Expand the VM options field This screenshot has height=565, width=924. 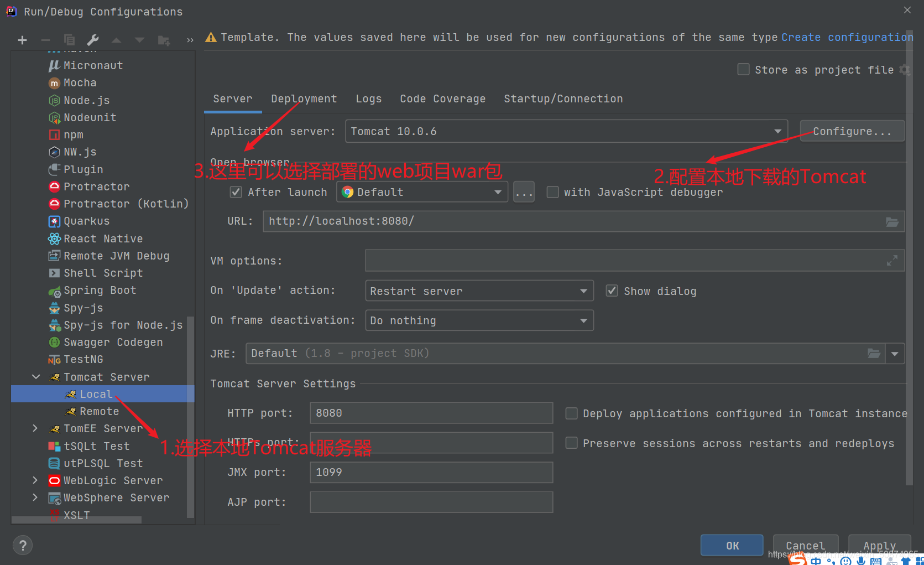(892, 261)
